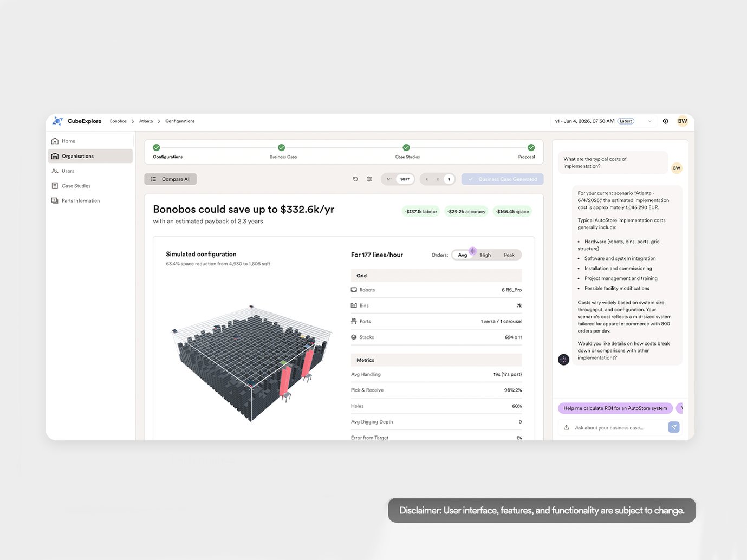The image size is (747, 560).
Task: Click the upload attachment icon in chat
Action: [x=567, y=427]
